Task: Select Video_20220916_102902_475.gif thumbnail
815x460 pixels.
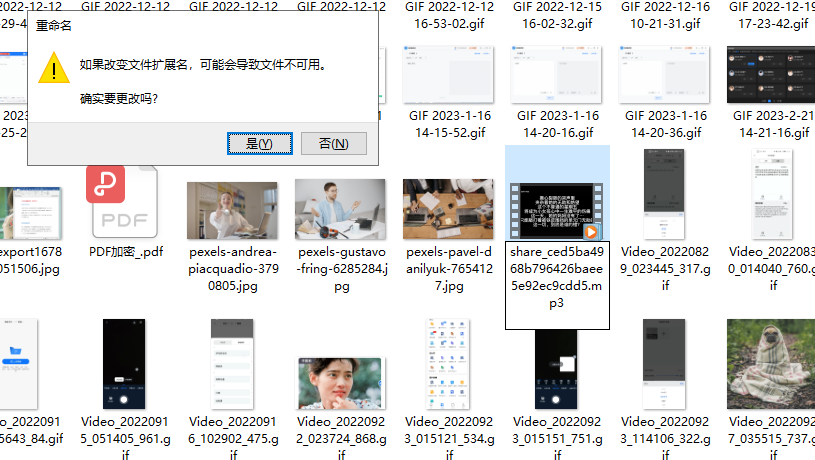Action: coord(232,364)
